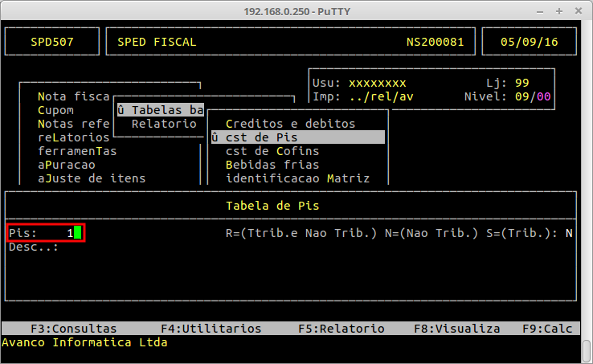Choose 'cst de Cofins' option
The height and width of the screenshot is (364, 593).
pos(272,151)
